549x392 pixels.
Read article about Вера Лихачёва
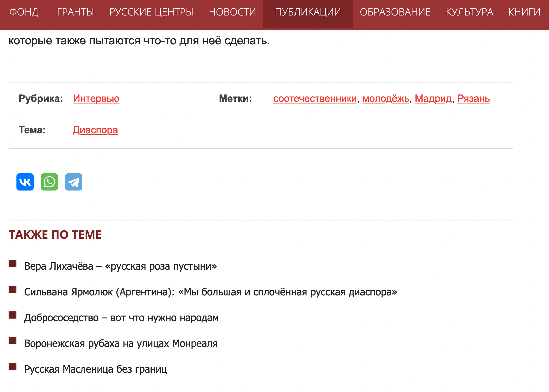click(120, 266)
